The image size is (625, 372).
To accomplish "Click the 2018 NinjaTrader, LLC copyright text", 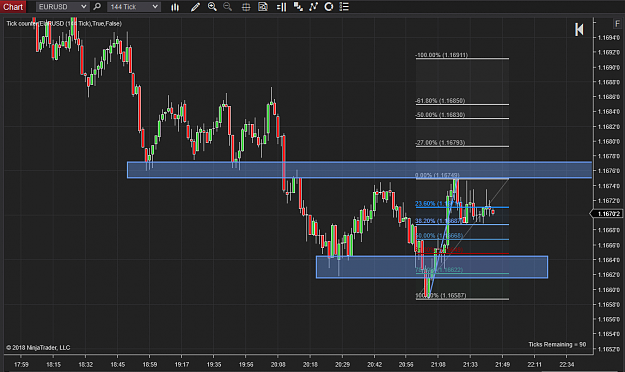I will [38, 348].
